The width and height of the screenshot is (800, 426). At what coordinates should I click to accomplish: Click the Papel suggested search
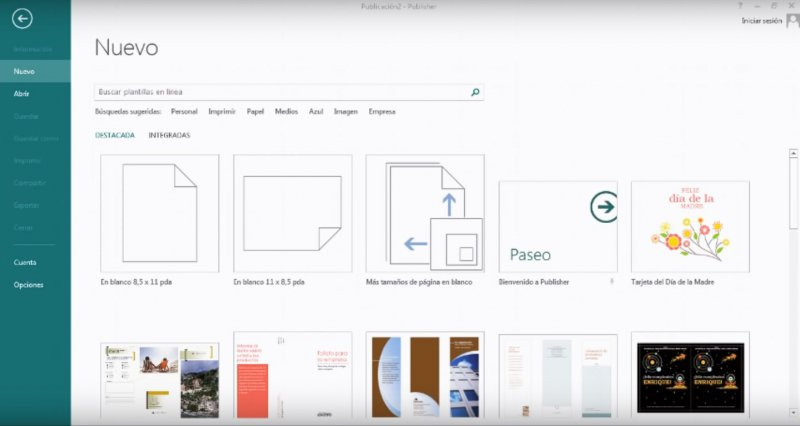click(255, 111)
